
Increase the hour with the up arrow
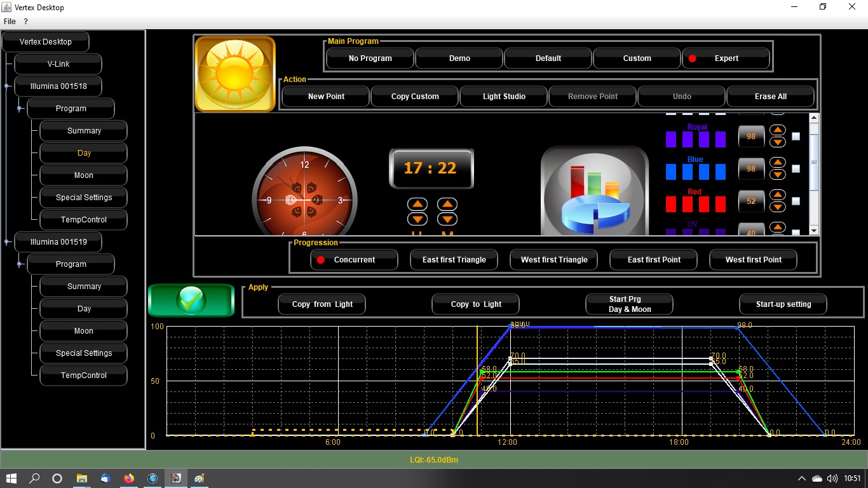417,205
